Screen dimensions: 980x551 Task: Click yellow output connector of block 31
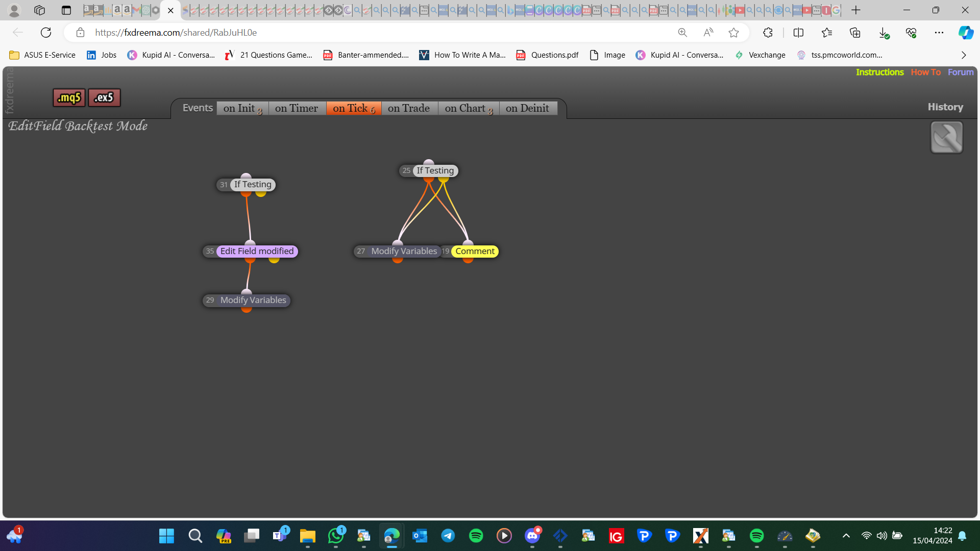click(x=261, y=193)
